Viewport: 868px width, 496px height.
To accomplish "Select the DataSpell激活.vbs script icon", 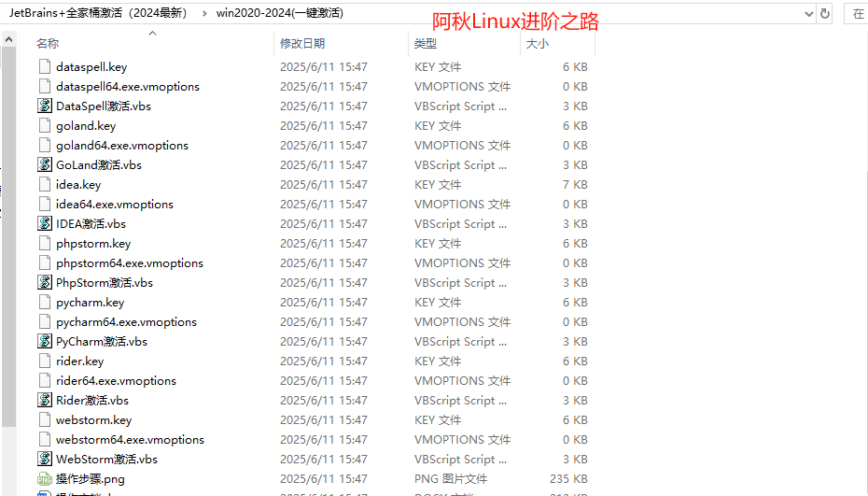I will [x=45, y=106].
